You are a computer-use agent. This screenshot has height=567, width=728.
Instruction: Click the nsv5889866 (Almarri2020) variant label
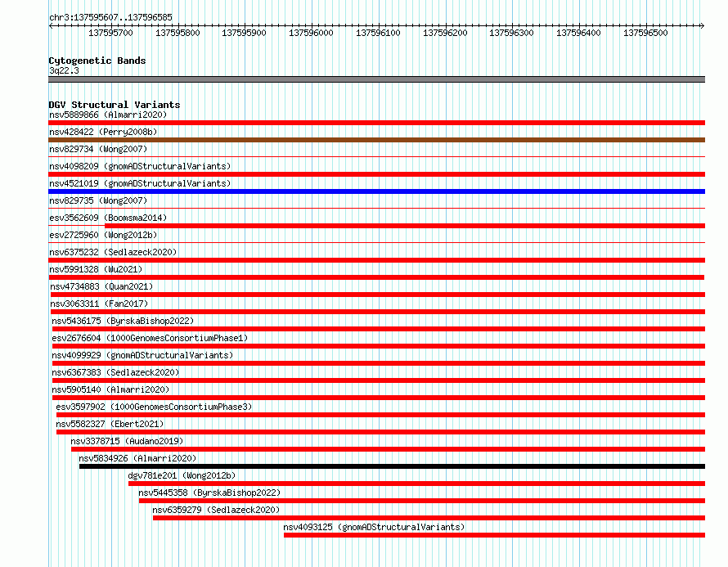(x=108, y=115)
